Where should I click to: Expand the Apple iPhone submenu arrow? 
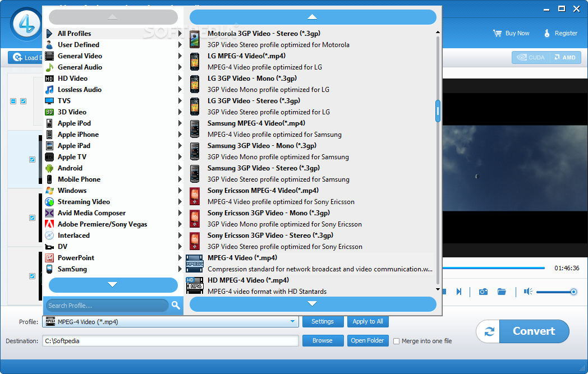pyautogui.click(x=180, y=135)
